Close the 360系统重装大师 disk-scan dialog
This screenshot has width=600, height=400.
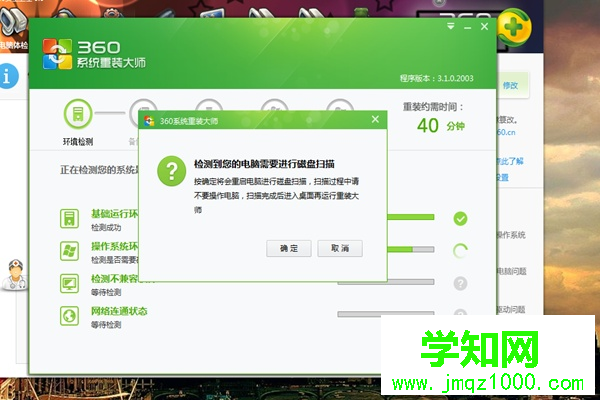(x=375, y=119)
